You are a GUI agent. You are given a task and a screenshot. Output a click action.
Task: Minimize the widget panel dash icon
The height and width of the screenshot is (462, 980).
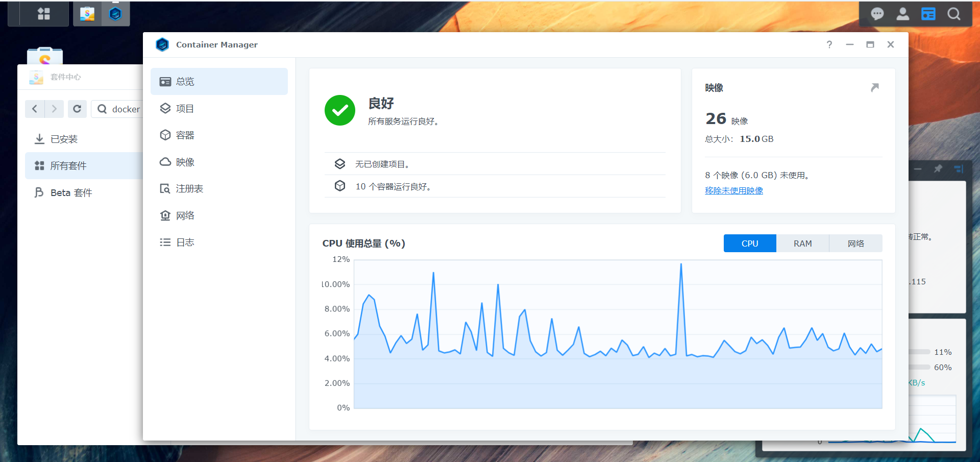[918, 168]
